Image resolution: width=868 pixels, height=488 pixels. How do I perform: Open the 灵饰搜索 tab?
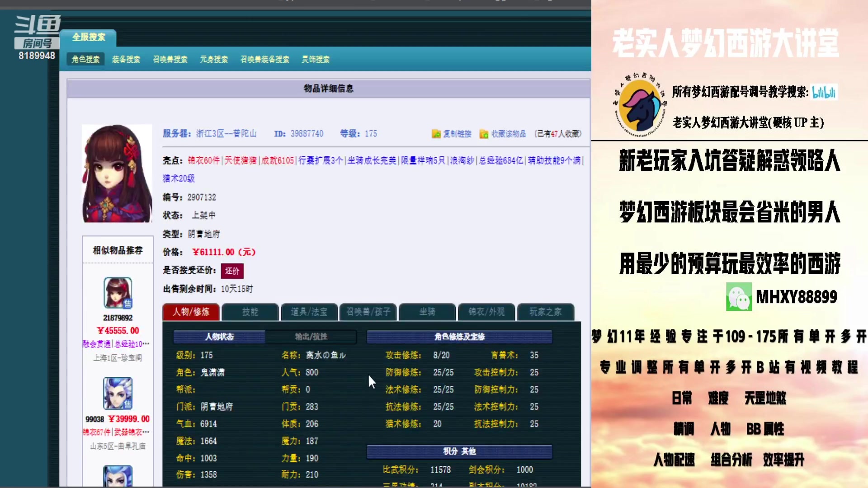click(316, 59)
